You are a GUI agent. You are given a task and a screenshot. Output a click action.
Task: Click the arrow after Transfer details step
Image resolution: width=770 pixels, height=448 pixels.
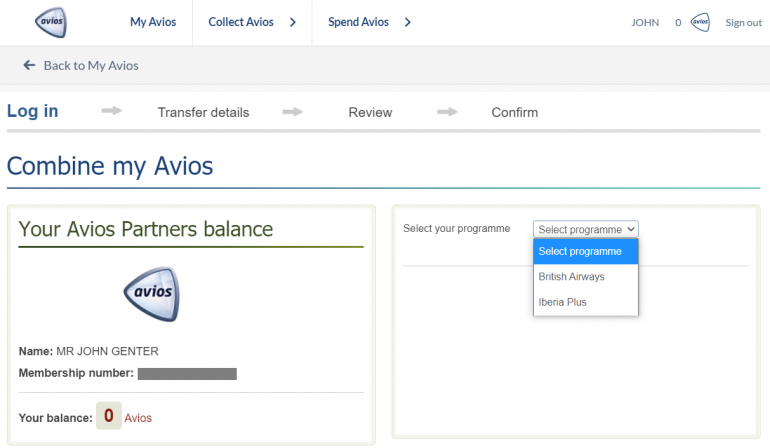[292, 111]
